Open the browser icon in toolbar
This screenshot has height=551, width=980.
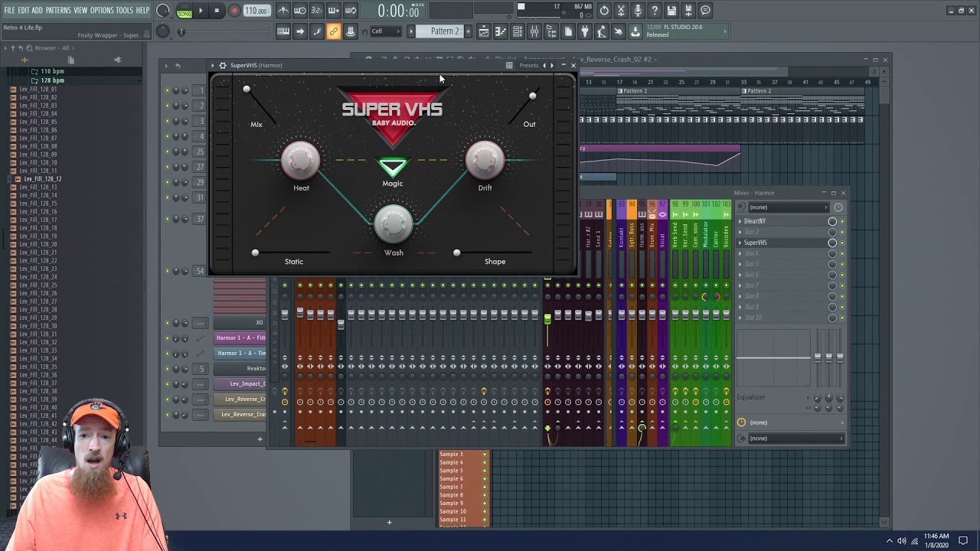[551, 31]
